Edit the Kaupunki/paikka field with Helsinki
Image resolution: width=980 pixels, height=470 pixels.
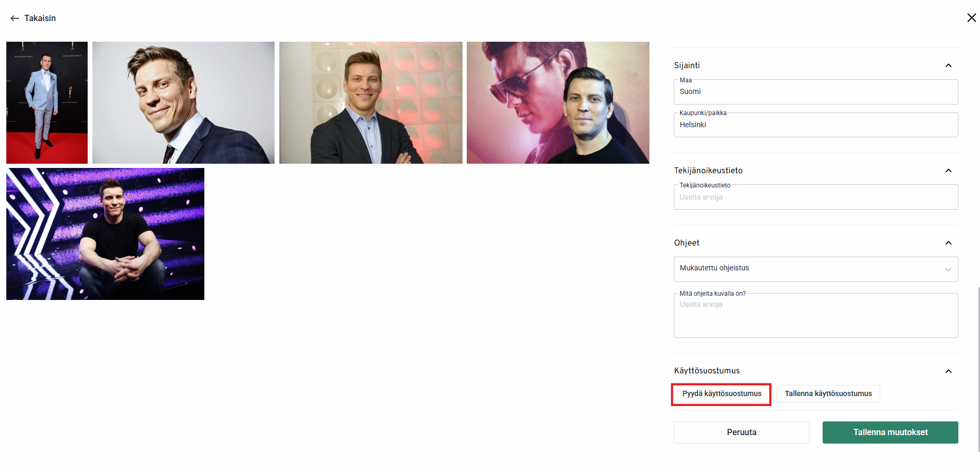[x=815, y=125]
